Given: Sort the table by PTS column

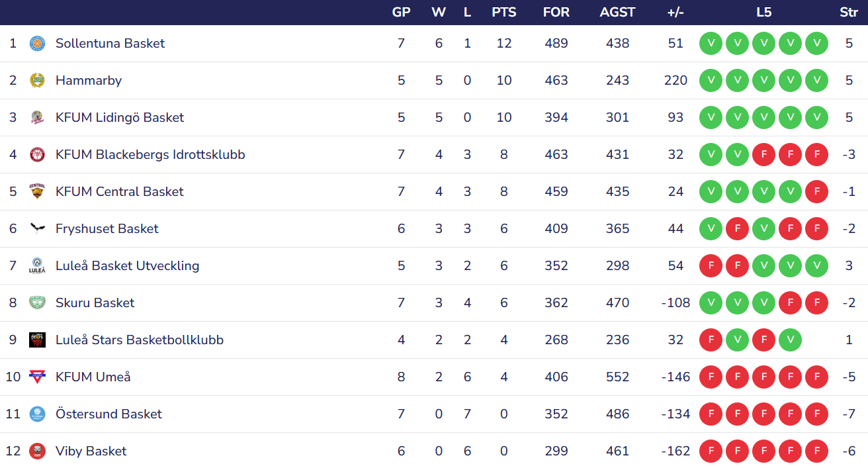Looking at the screenshot, I should (x=504, y=13).
